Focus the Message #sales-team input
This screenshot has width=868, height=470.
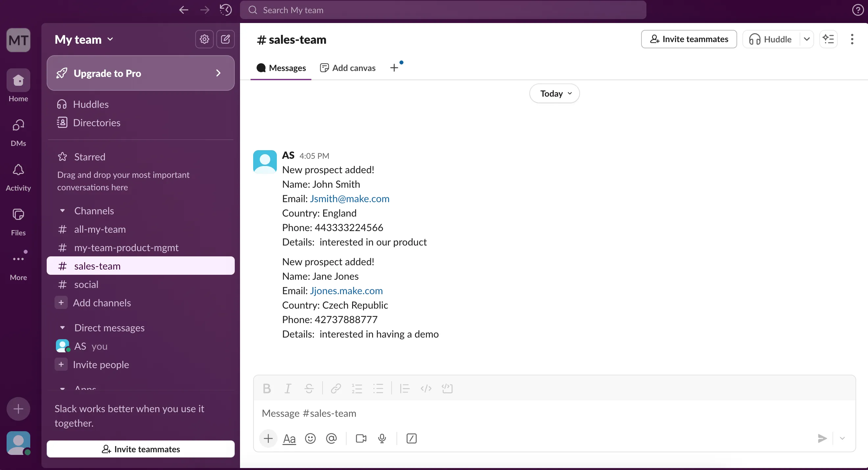coord(554,413)
